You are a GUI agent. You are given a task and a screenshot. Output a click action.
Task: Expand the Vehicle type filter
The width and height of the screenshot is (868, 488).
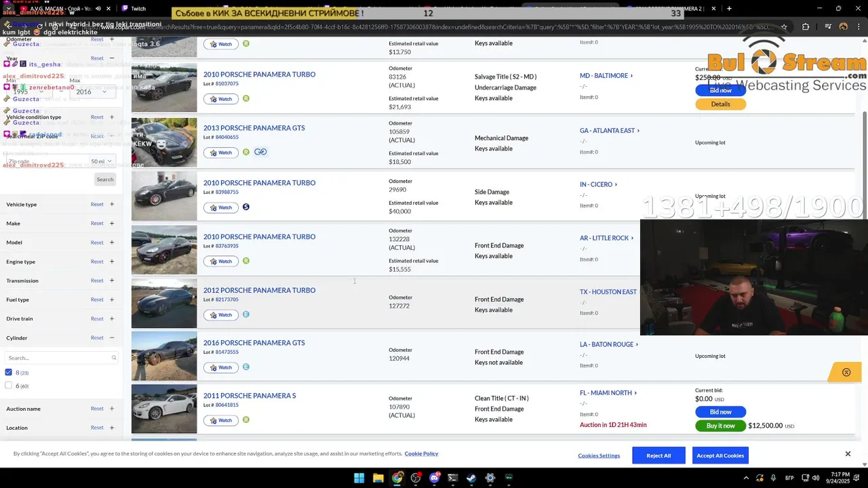[x=112, y=204]
